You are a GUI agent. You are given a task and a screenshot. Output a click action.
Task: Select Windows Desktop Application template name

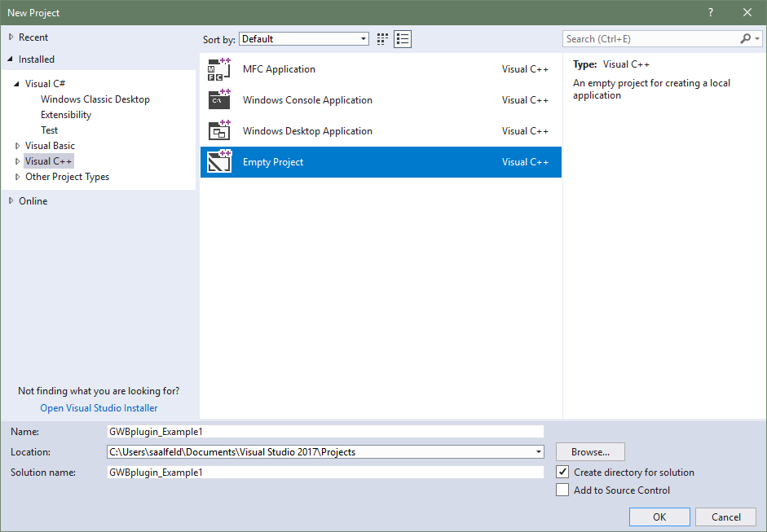click(307, 131)
